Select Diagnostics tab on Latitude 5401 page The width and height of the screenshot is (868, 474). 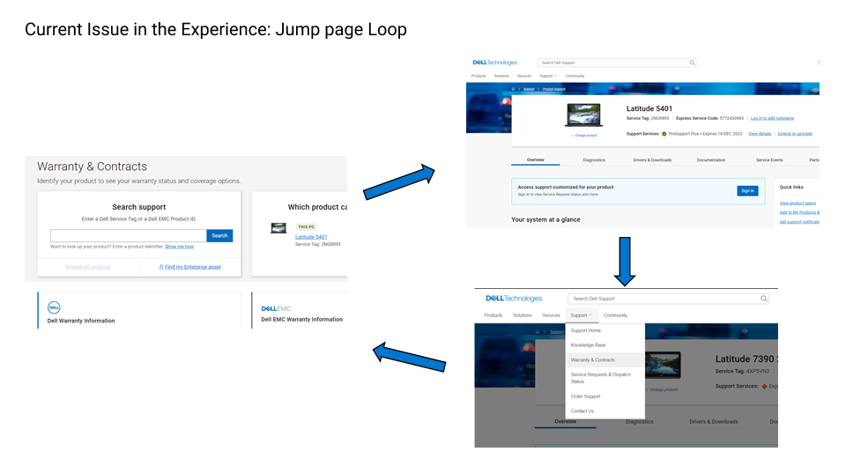594,160
